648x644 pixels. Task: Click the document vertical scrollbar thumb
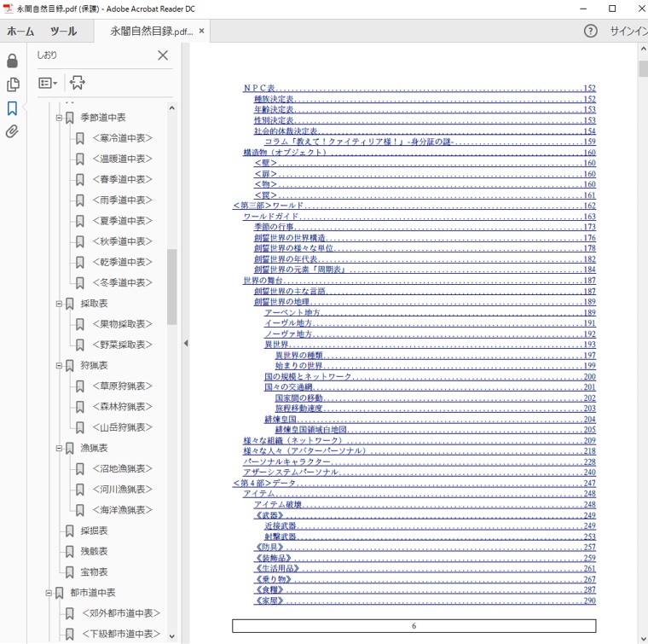click(643, 68)
